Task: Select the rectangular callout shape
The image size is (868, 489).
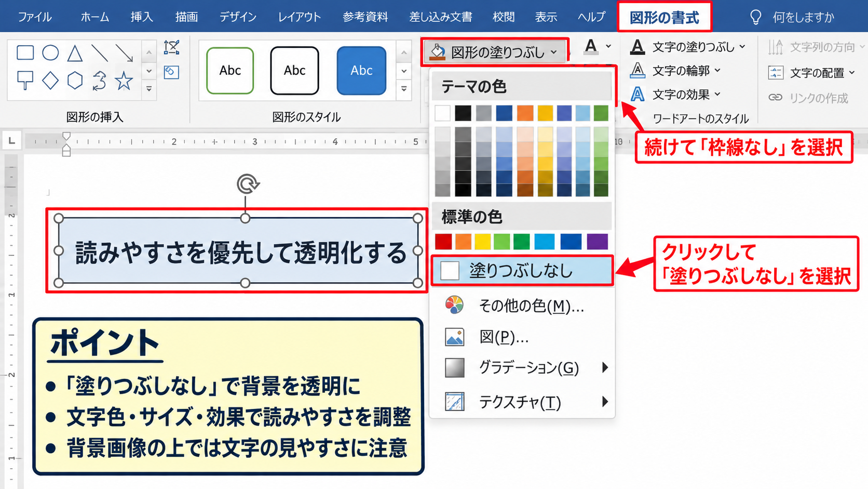Action: pyautogui.click(x=25, y=81)
